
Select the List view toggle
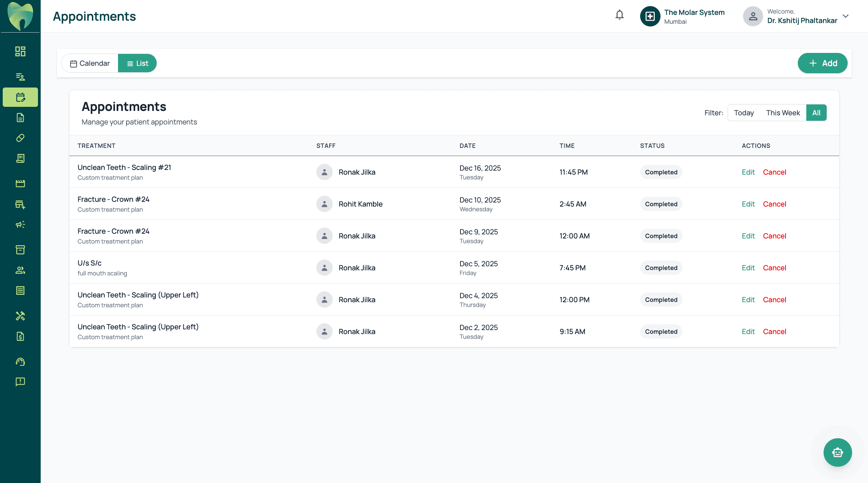(137, 63)
